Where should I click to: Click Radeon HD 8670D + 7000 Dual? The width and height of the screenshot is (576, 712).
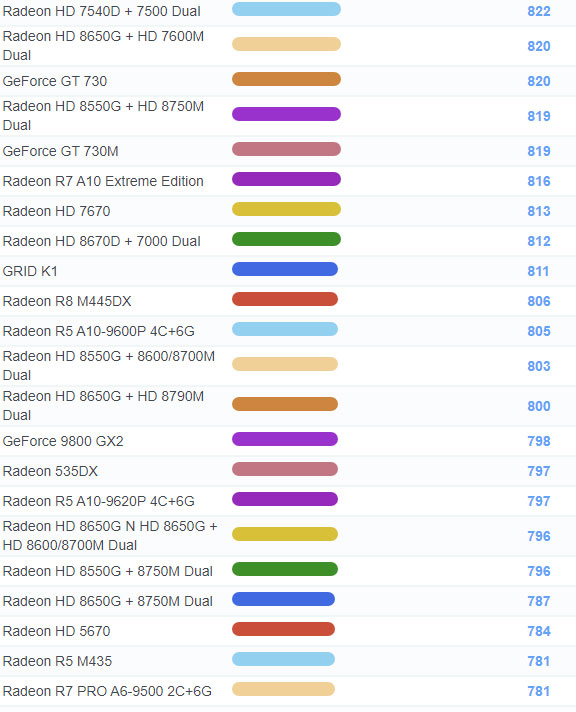pyautogui.click(x=101, y=241)
